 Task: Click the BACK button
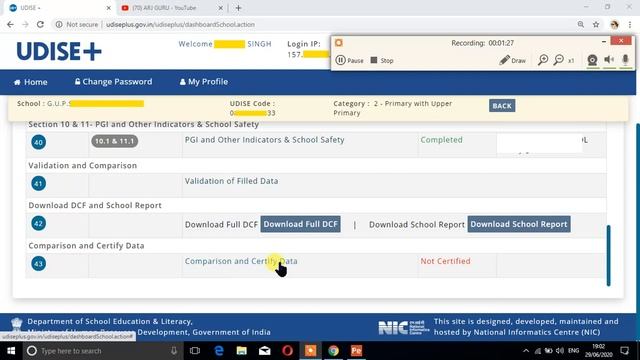(x=502, y=106)
